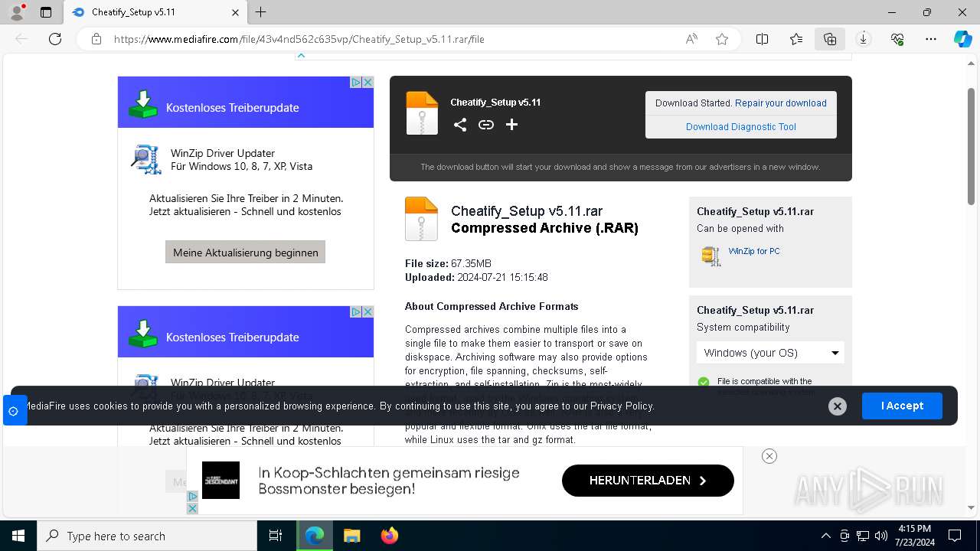Screen dimensions: 980x551
Task: Open cookie settings gear icon
Action: [x=14, y=411]
